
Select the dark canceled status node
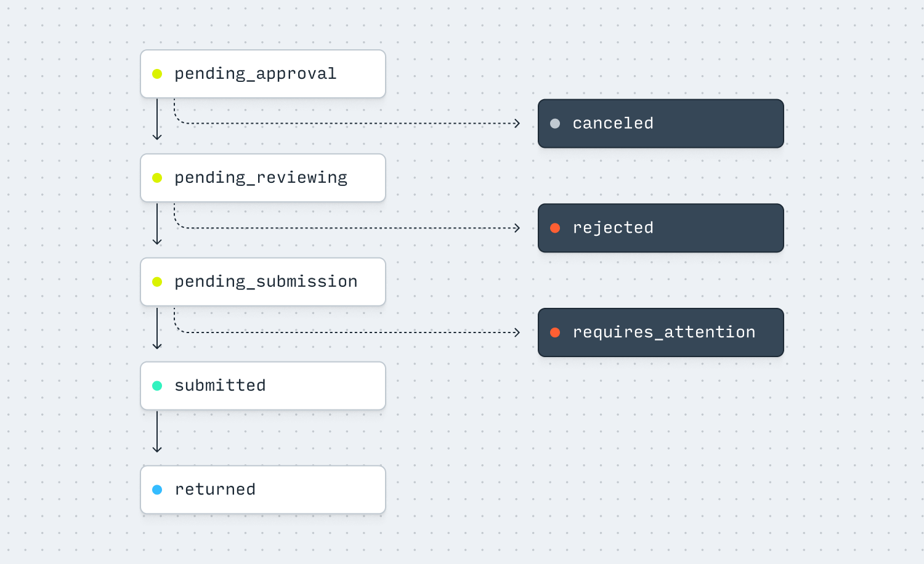tap(661, 124)
